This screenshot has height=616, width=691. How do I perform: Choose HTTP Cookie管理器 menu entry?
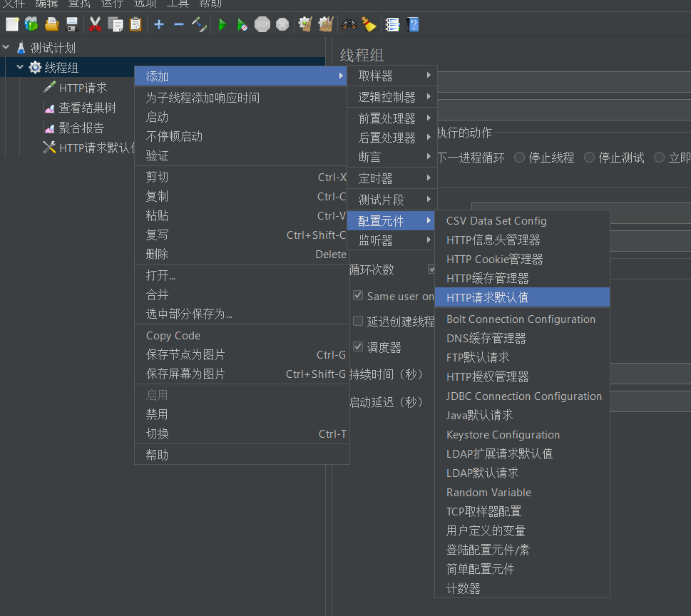(522, 259)
